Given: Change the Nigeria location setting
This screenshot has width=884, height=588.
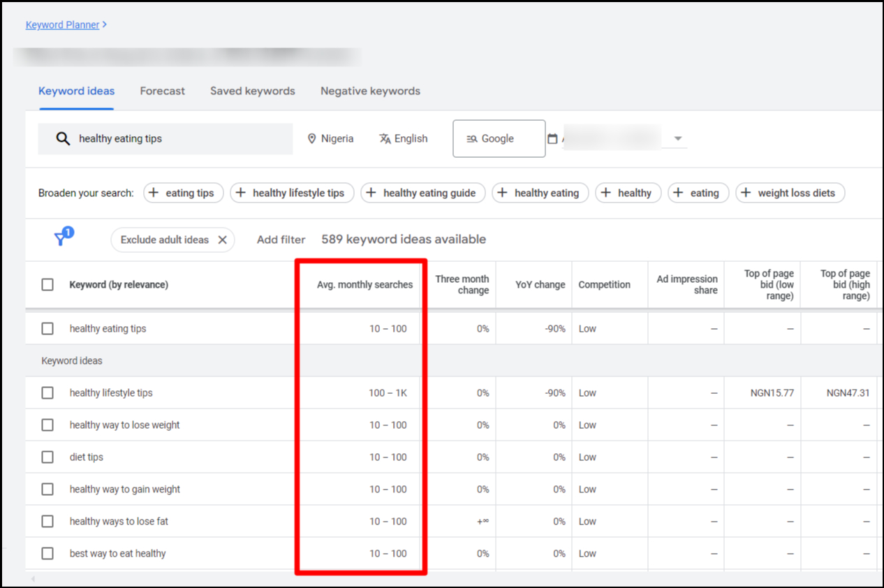Looking at the screenshot, I should 330,138.
